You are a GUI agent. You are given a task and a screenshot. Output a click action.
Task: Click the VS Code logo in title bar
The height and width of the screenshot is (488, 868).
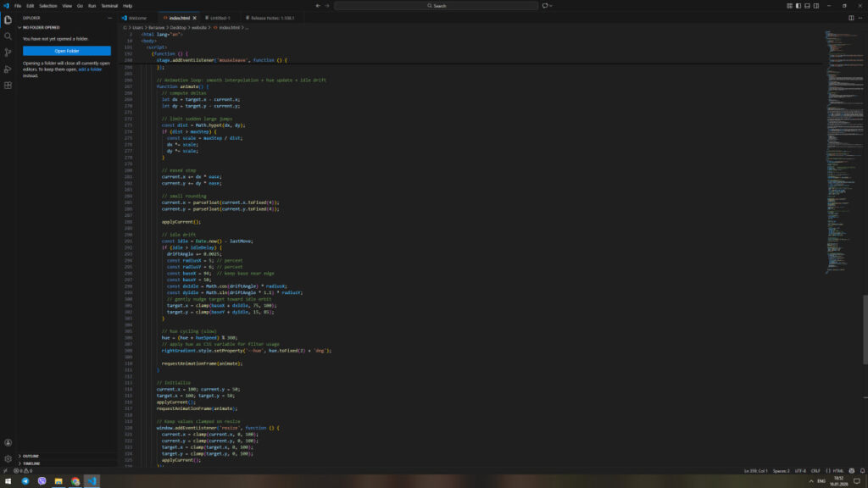(x=6, y=6)
